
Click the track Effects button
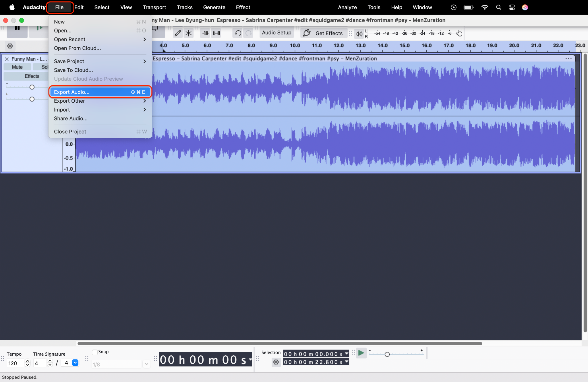coord(32,76)
